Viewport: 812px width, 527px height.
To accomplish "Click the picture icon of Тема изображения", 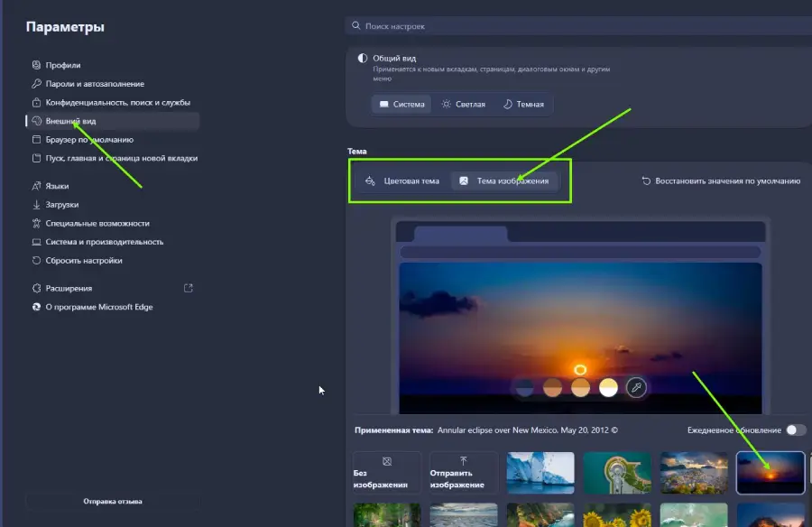I will (464, 180).
